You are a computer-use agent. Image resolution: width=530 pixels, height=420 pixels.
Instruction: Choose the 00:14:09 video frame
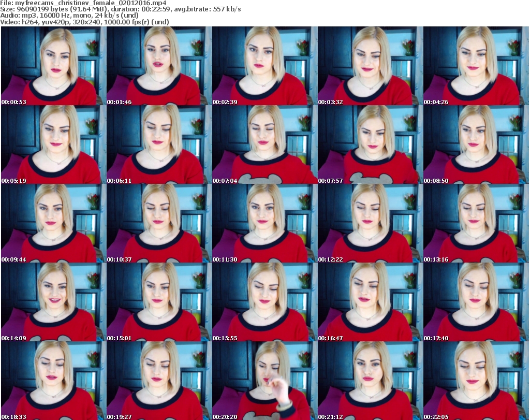coord(53,302)
